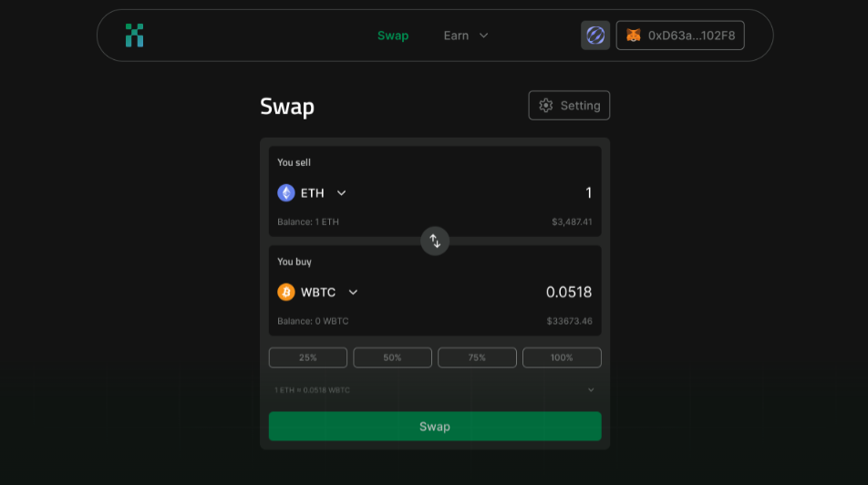Select the 75% amount preset

[x=477, y=357]
